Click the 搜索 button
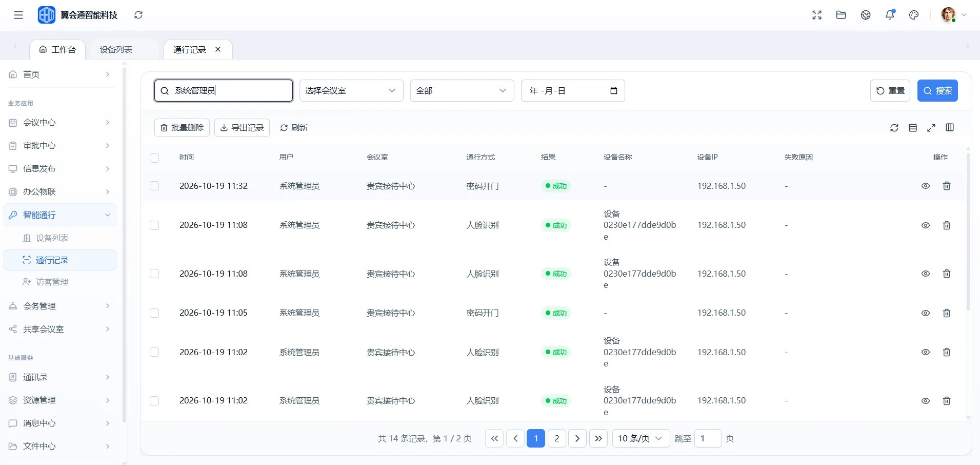Image resolution: width=980 pixels, height=465 pixels. pyautogui.click(x=937, y=91)
